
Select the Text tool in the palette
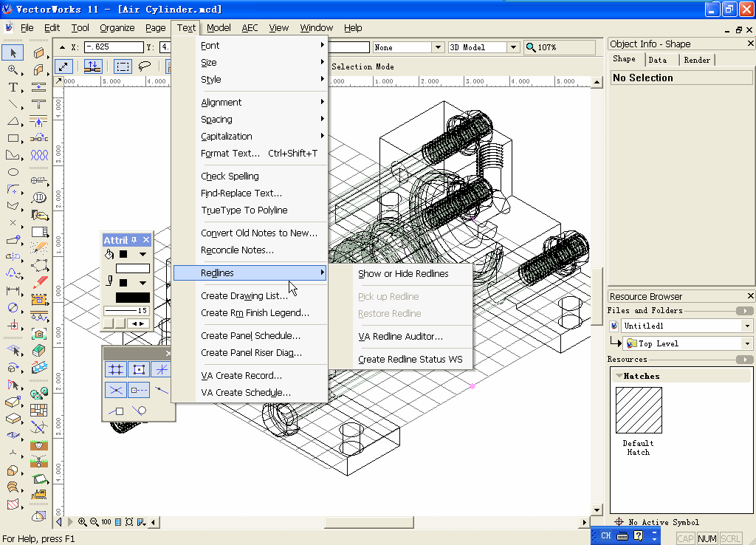coord(13,87)
